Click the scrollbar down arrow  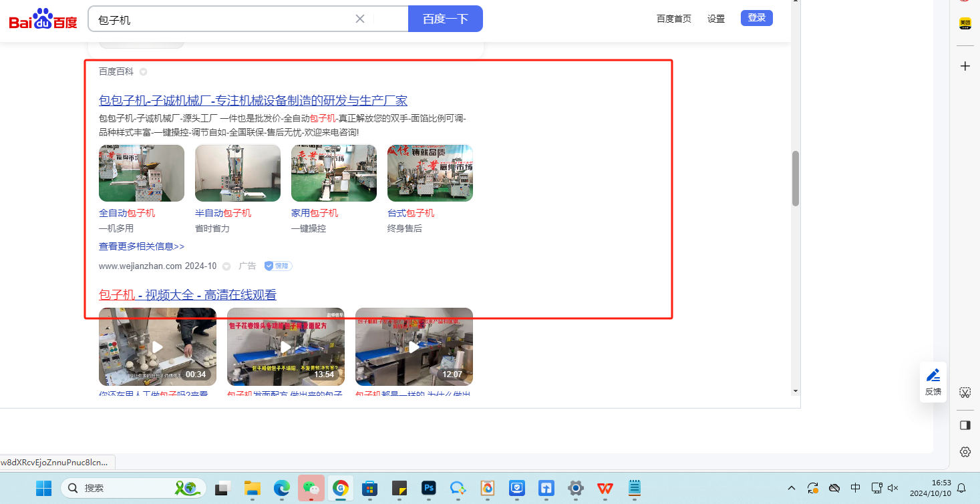click(x=796, y=391)
